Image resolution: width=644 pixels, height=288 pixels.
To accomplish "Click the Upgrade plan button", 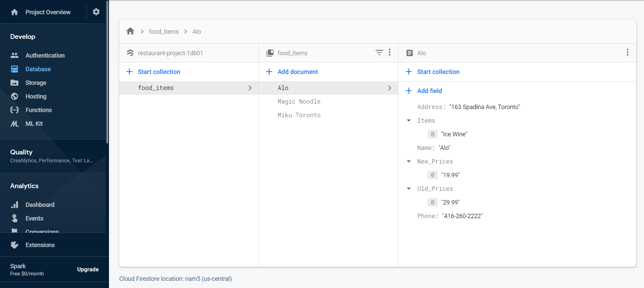I will click(88, 269).
